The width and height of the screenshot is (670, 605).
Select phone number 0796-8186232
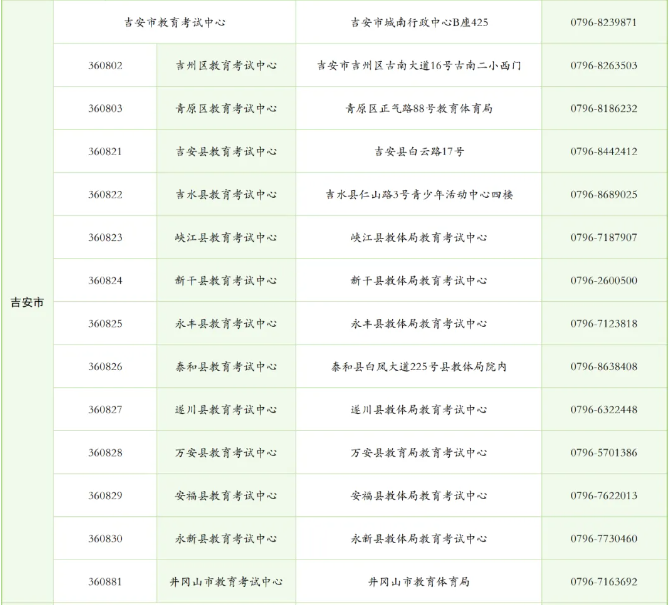tap(604, 109)
